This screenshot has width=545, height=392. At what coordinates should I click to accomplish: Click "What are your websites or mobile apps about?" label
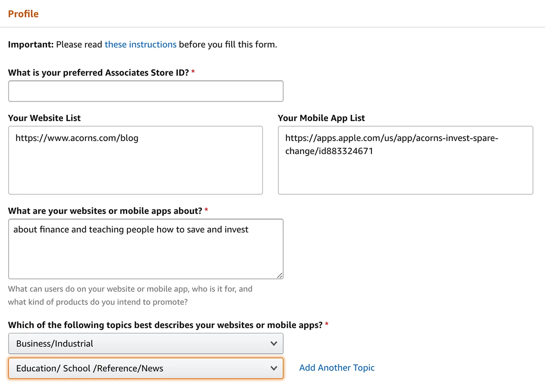coord(105,210)
